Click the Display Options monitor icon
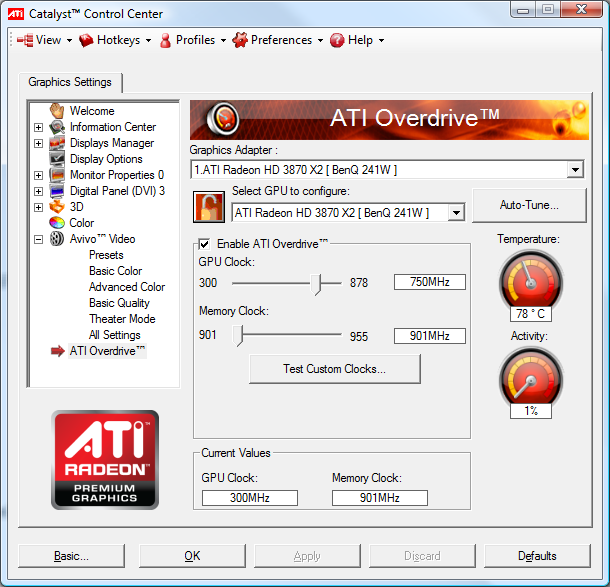Viewport: 610px width, 587px height. [57, 159]
